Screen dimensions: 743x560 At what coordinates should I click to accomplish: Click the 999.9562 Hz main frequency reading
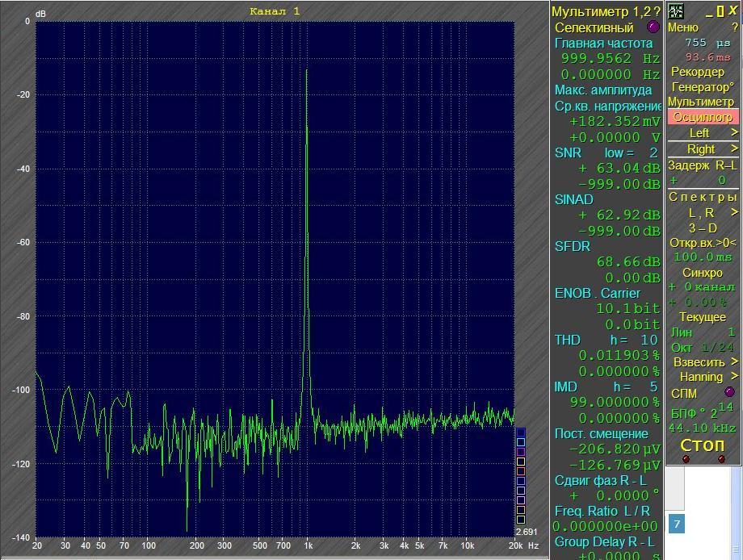click(x=611, y=59)
